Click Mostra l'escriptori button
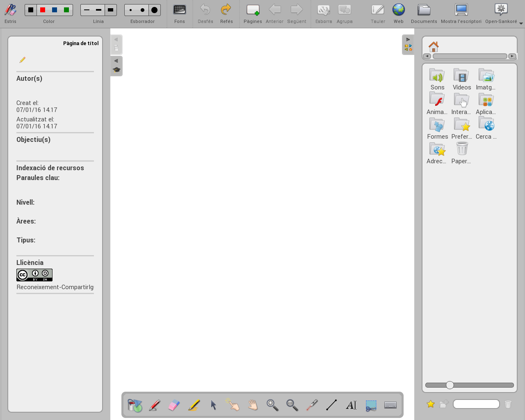This screenshot has width=525, height=420. (x=461, y=14)
